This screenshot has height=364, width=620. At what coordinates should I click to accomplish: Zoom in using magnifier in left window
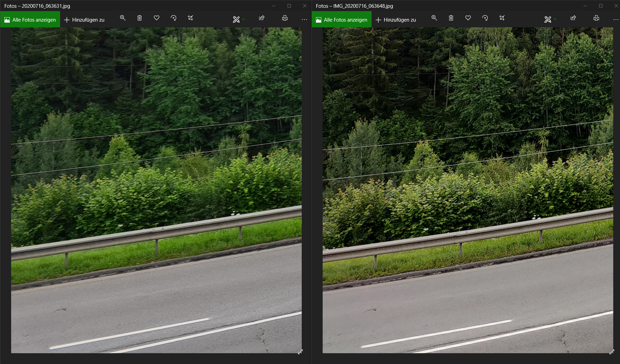(123, 18)
